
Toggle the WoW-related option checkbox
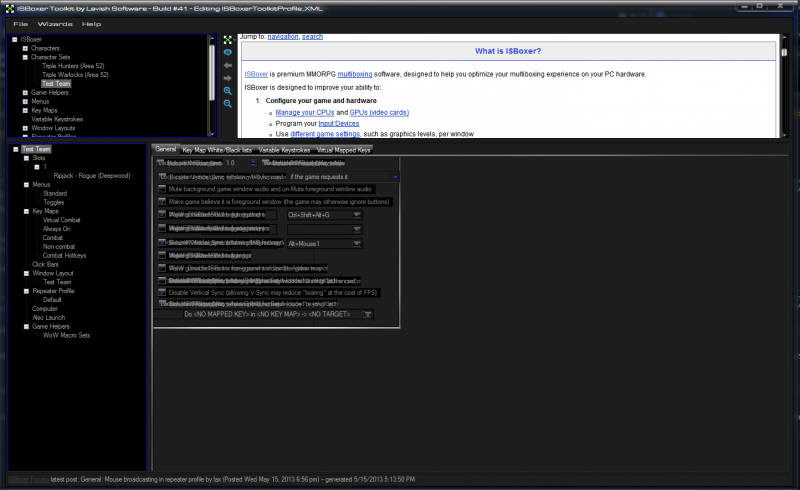tap(162, 268)
